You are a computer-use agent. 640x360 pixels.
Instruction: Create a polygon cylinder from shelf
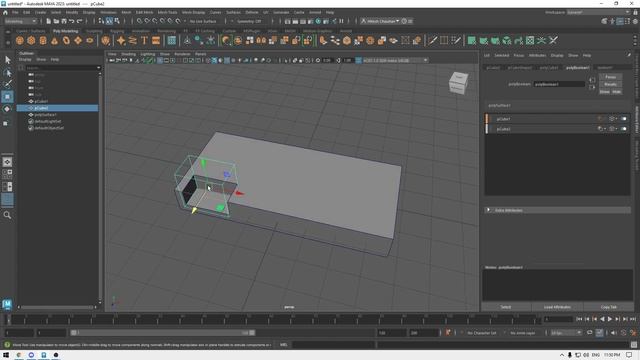click(43, 40)
